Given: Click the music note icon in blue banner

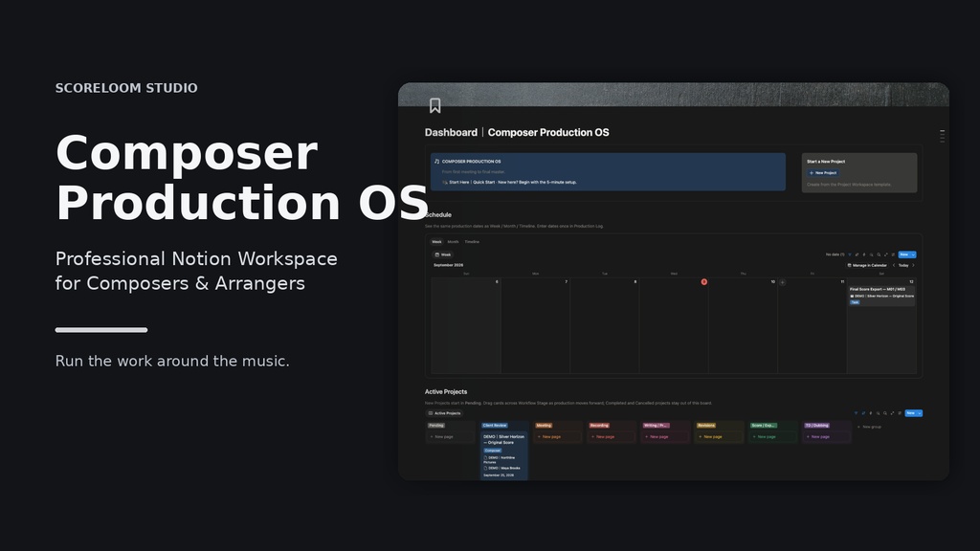Looking at the screenshot, I should coord(436,161).
